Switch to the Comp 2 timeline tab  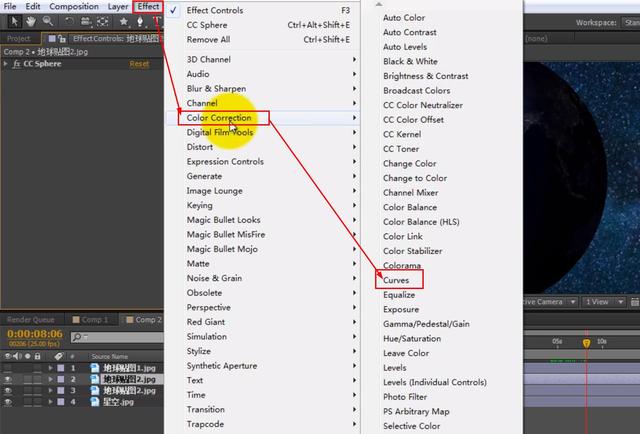coord(144,320)
